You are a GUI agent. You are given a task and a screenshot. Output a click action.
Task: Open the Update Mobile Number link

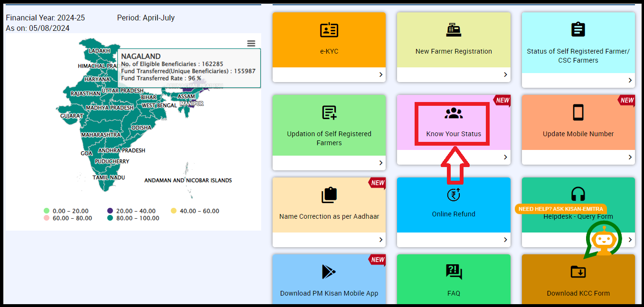tap(578, 134)
